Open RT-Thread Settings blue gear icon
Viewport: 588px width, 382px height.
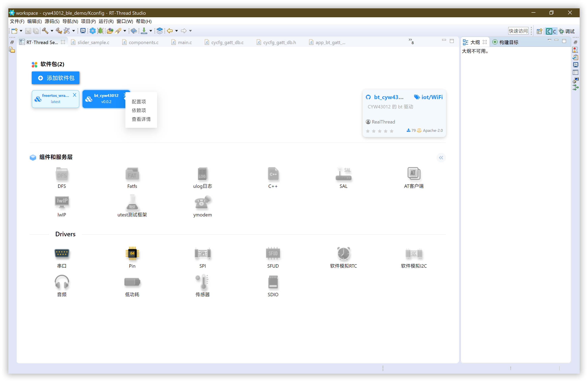[x=92, y=31]
